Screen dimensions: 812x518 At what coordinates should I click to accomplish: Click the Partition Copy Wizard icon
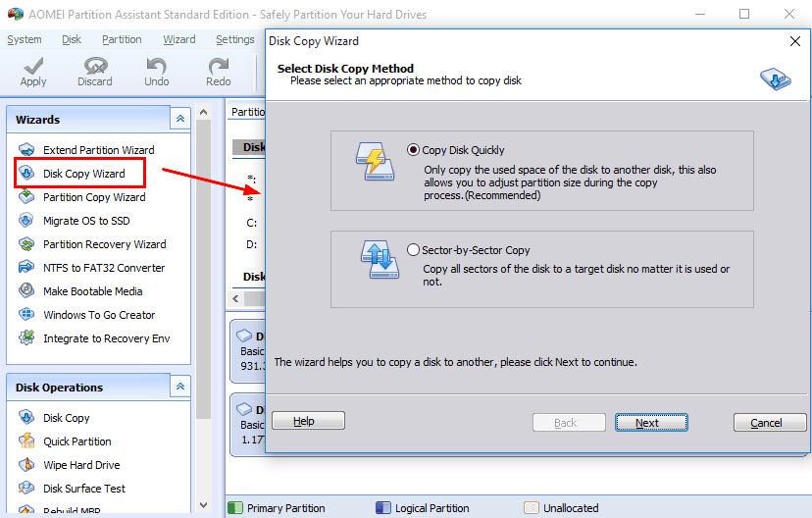click(x=26, y=197)
